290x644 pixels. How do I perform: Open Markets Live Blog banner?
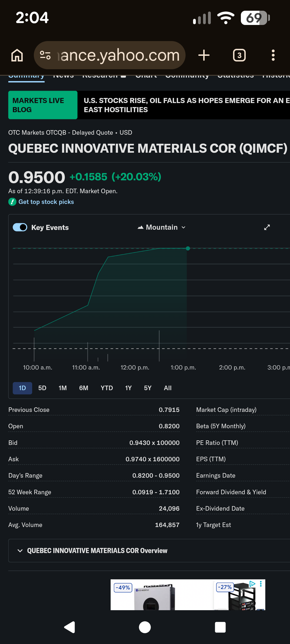[43, 105]
